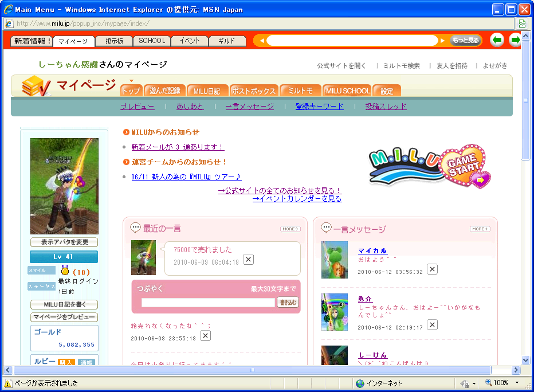
Task: Expand the security zone dropdown arrow
Action: click(x=474, y=383)
